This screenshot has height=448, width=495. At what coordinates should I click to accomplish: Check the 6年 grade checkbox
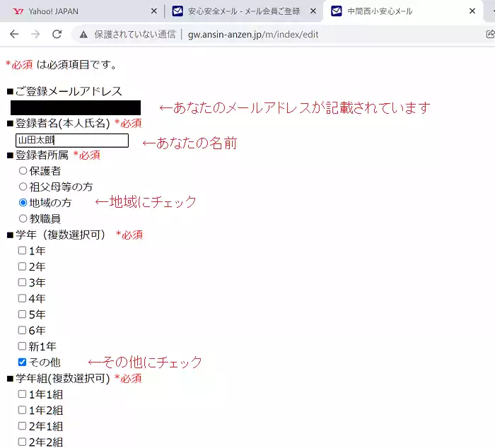pyautogui.click(x=22, y=330)
